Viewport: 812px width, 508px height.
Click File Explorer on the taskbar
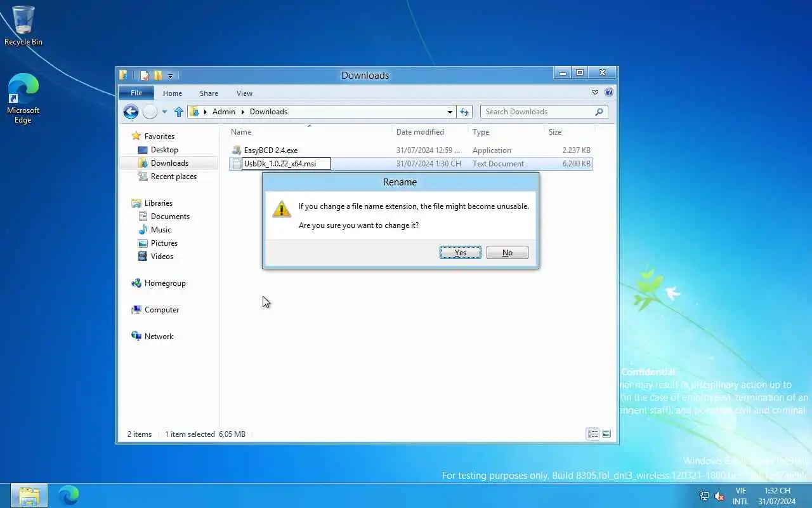point(29,495)
